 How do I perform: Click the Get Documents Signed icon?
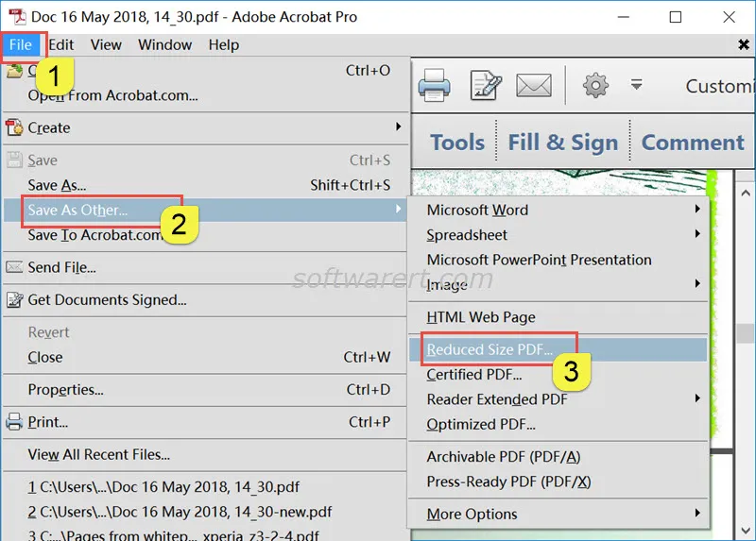point(14,300)
